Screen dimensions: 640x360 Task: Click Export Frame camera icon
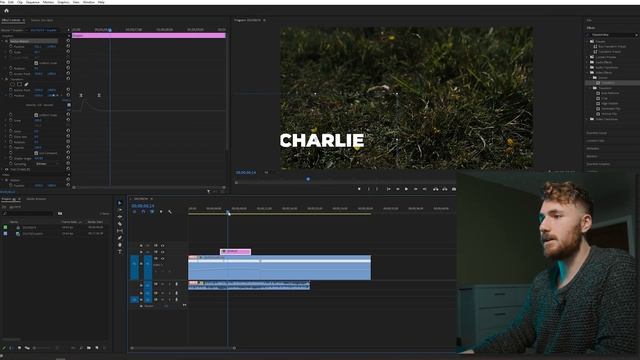453,189
